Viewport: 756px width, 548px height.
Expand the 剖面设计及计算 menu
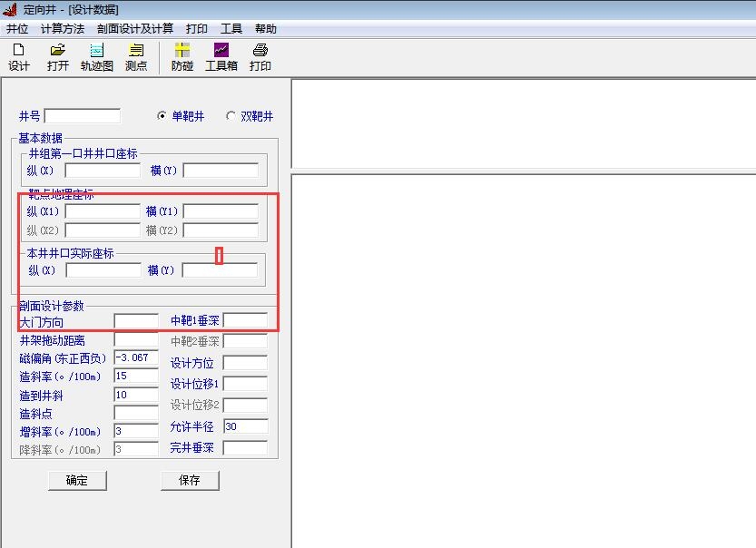pyautogui.click(x=135, y=29)
